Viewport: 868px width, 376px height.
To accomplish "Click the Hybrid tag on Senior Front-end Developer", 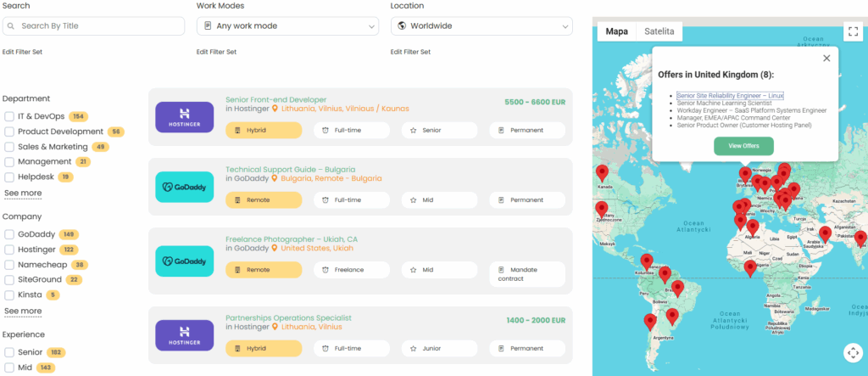I will [264, 131].
